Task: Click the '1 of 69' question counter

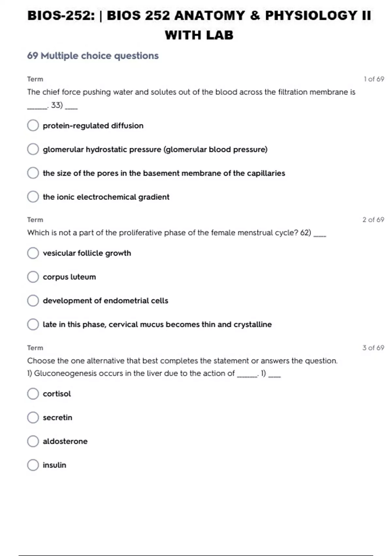Action: (x=374, y=79)
